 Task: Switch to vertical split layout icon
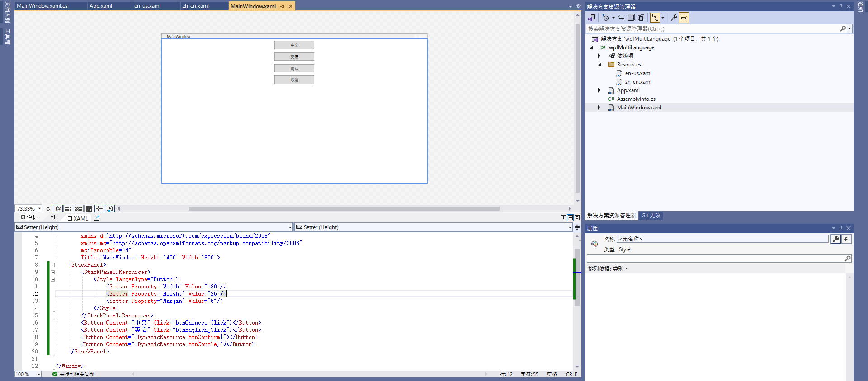tap(563, 218)
